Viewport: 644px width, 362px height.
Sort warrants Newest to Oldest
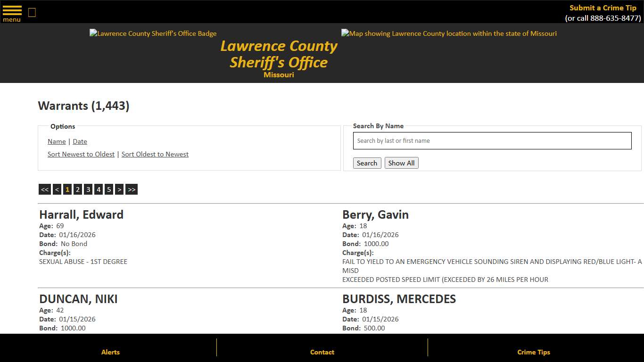(x=81, y=154)
